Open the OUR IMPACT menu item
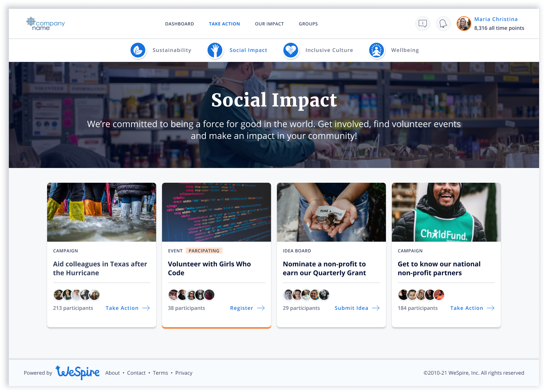Screen dimensions: 545x392 click(x=269, y=24)
